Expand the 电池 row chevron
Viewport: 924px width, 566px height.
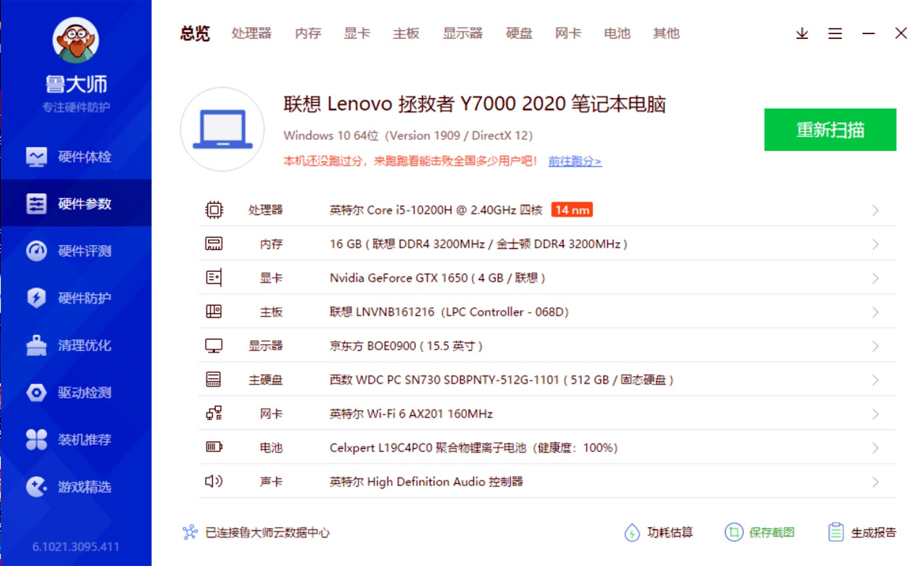pyautogui.click(x=875, y=449)
